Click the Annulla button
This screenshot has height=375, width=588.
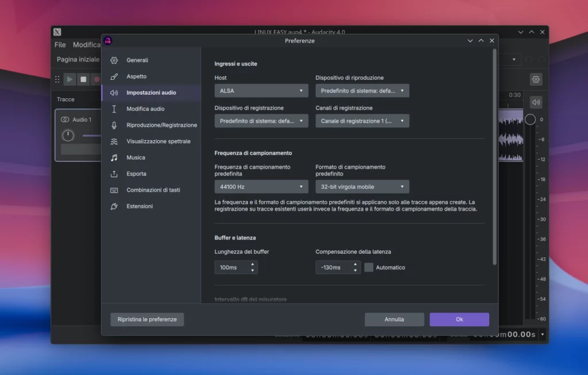(394, 319)
